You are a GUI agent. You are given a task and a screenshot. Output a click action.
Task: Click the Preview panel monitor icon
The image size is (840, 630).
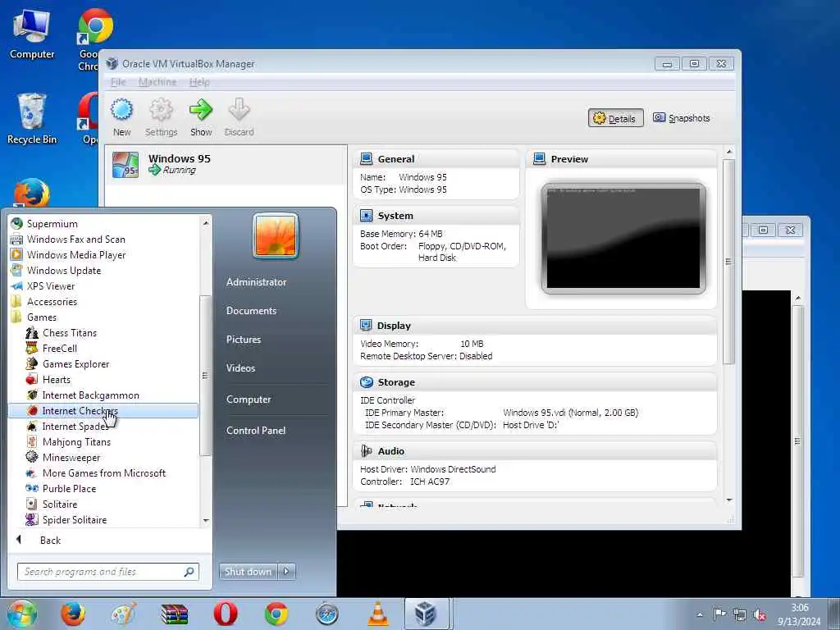pos(540,158)
